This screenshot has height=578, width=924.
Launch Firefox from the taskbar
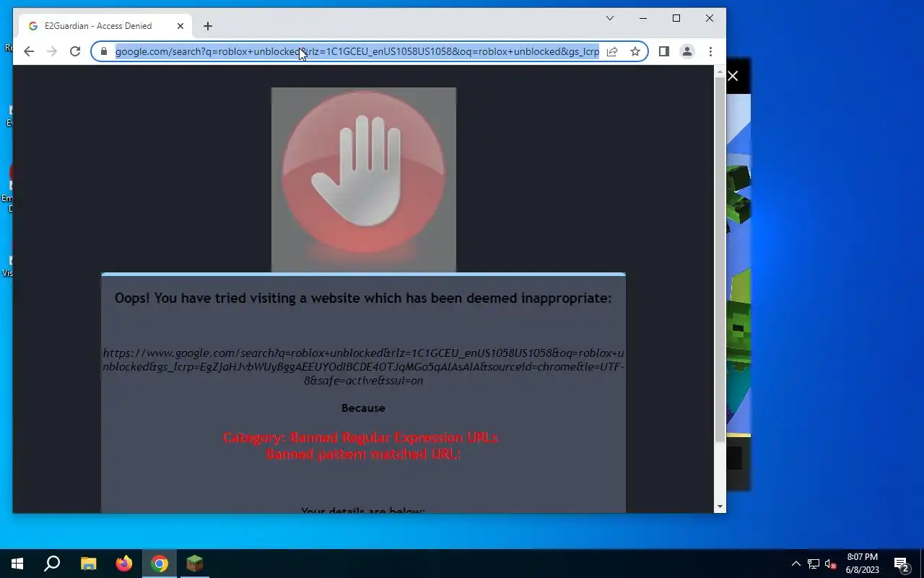124,564
